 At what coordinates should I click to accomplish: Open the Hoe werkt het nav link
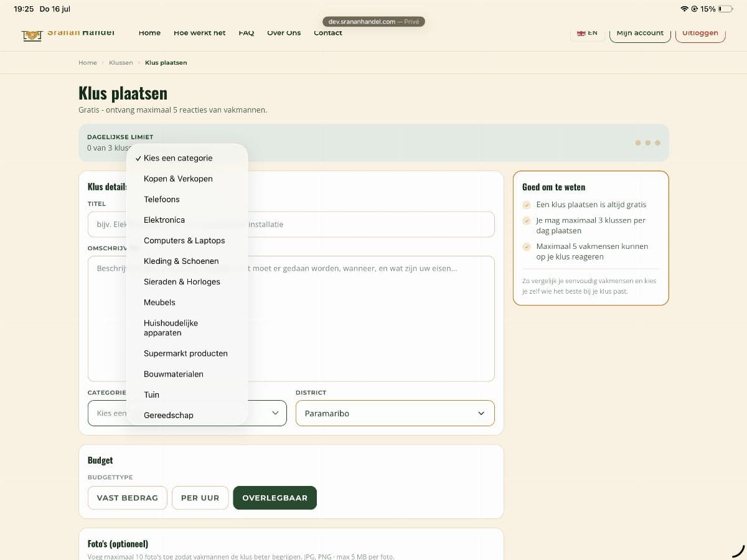point(199,33)
